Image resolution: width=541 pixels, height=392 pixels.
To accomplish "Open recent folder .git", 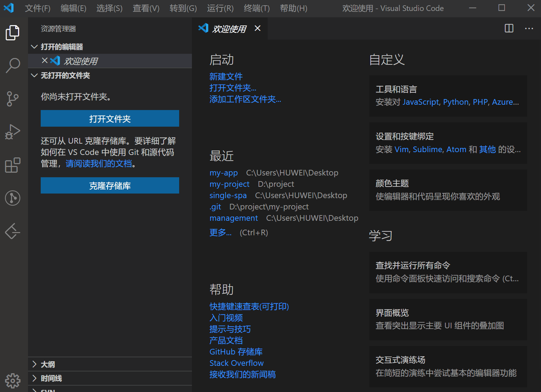I will click(215, 207).
